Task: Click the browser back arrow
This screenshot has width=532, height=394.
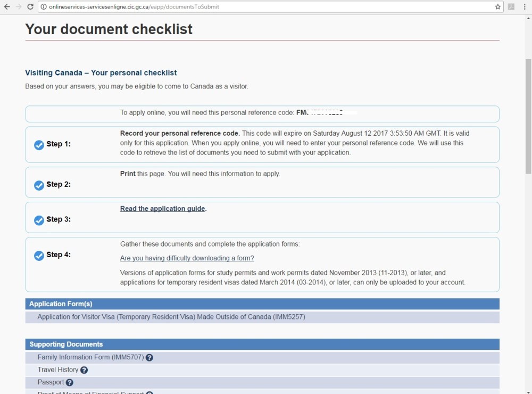Action: 7,7
